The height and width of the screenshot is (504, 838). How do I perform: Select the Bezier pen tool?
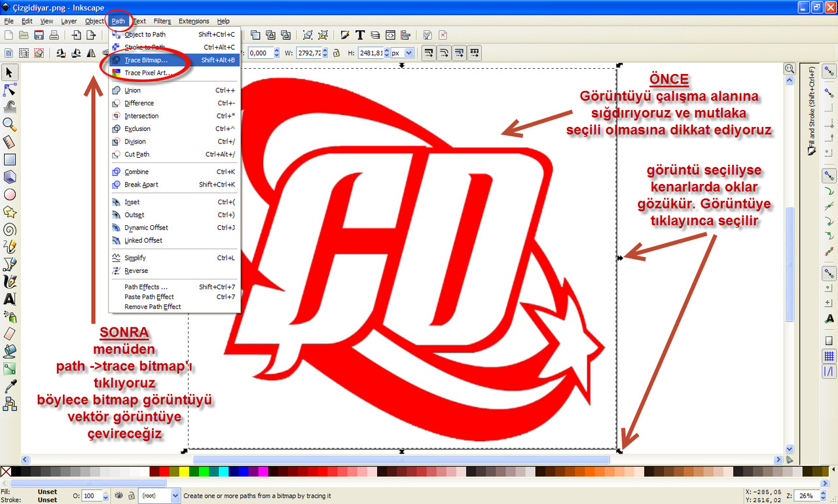coord(10,264)
